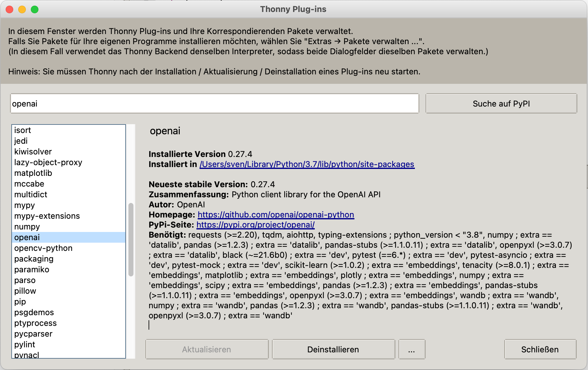Choose kiwisolver from the list

point(69,152)
